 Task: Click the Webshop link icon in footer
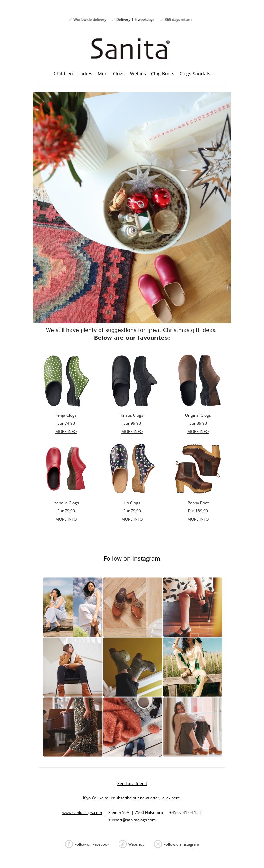pyautogui.click(x=122, y=844)
